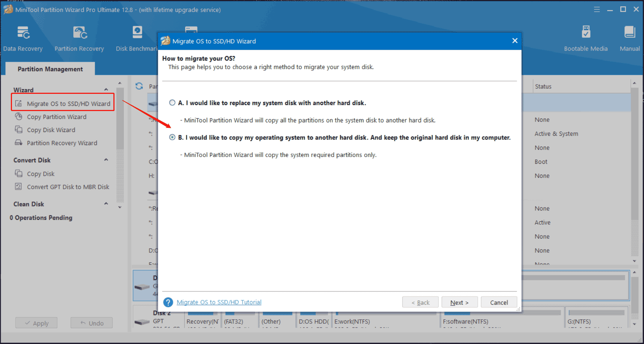This screenshot has height=344, width=644.
Task: Click the Next button in the wizard
Action: tap(460, 302)
